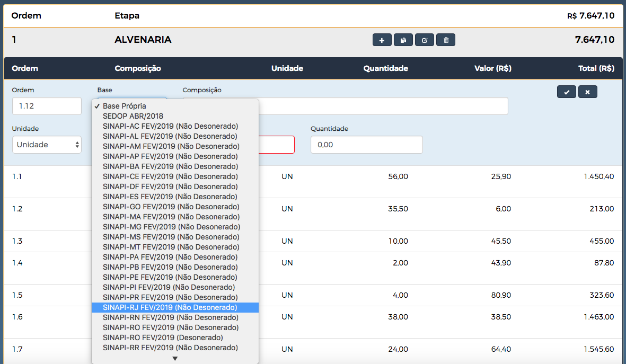The image size is (626, 364).
Task: Pick SINAPI-ES FEV/2019 (Não Desonerado)
Action: point(175,197)
